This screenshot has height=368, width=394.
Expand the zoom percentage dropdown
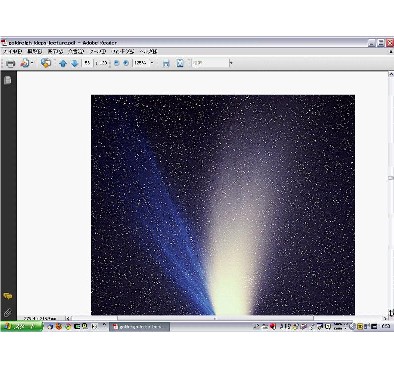point(152,63)
